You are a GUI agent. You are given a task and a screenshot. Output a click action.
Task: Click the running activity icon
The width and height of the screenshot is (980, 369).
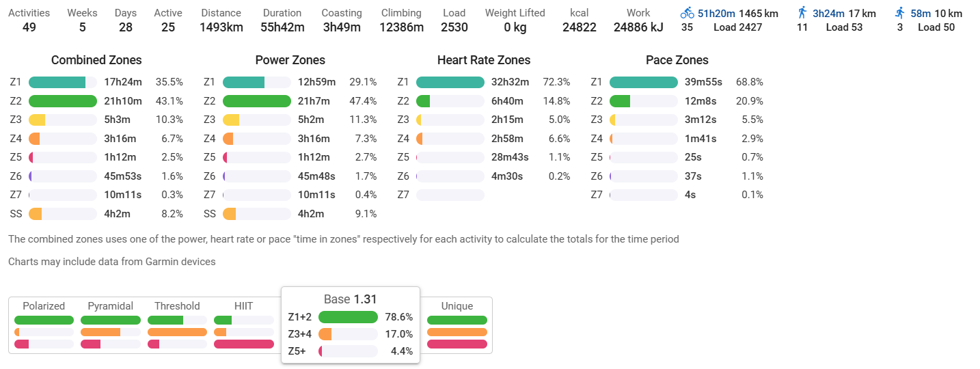900,13
